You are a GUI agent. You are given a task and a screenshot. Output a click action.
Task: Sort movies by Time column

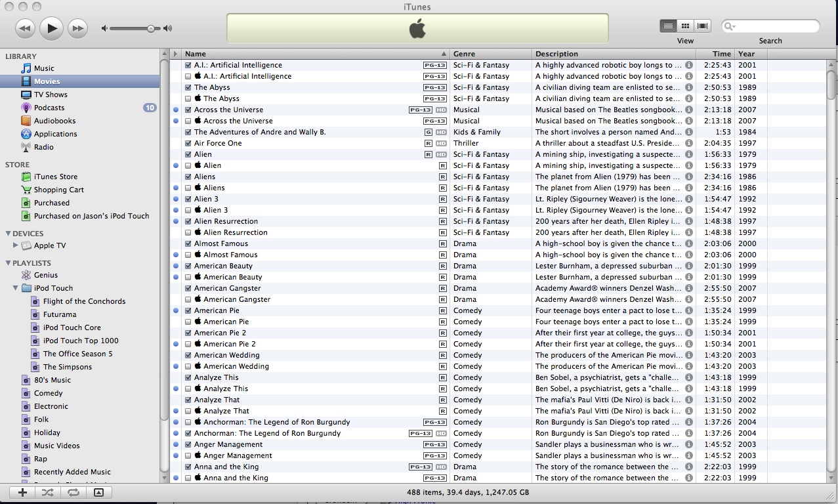click(x=715, y=54)
